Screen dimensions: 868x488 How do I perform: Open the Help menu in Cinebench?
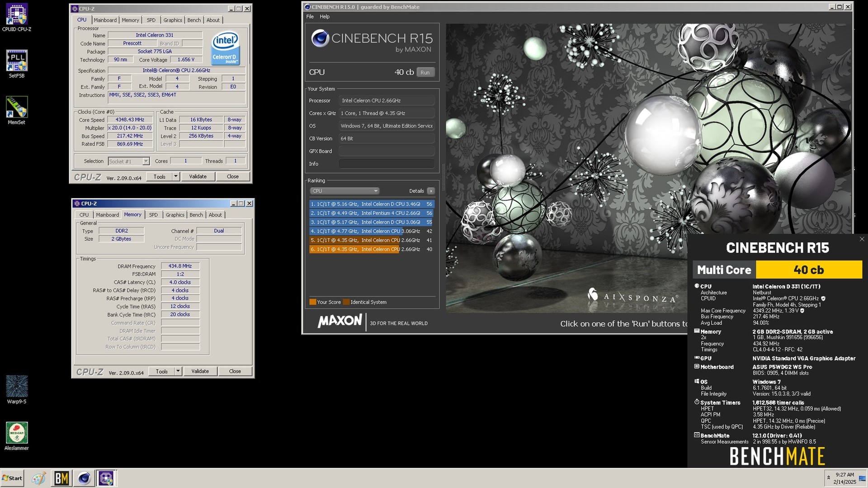tap(325, 17)
